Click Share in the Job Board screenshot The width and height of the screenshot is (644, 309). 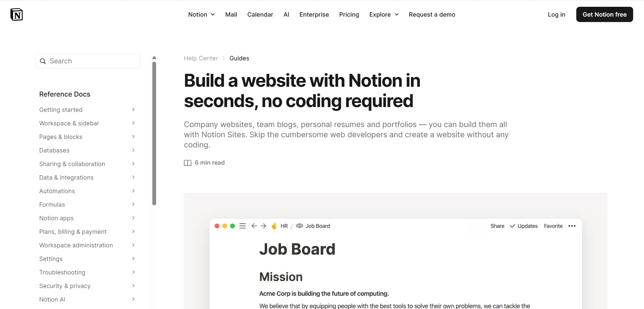click(497, 226)
